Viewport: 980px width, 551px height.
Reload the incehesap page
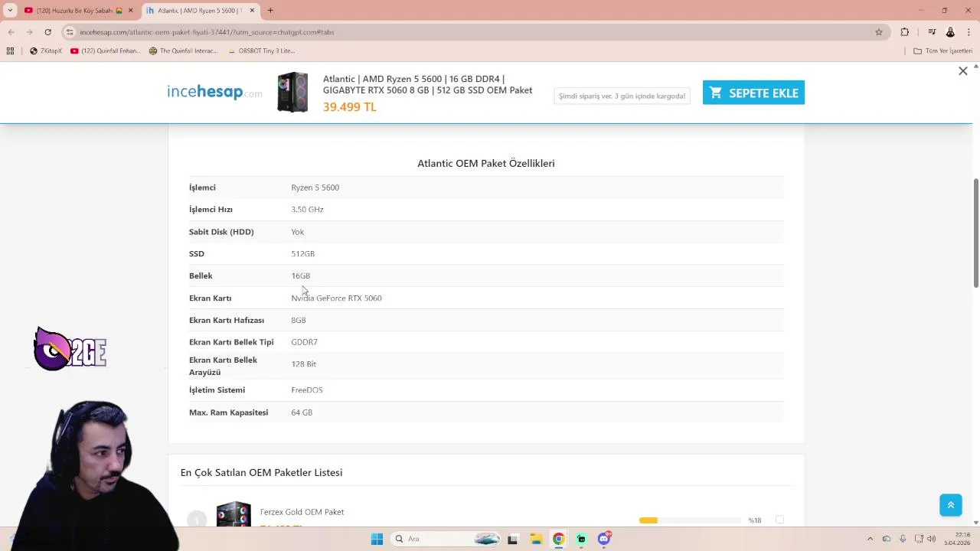coord(47,32)
